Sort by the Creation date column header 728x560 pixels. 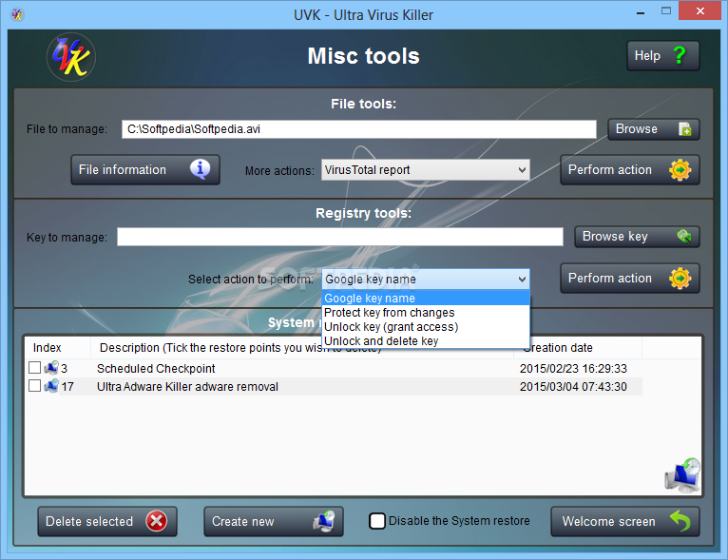[x=578, y=348]
